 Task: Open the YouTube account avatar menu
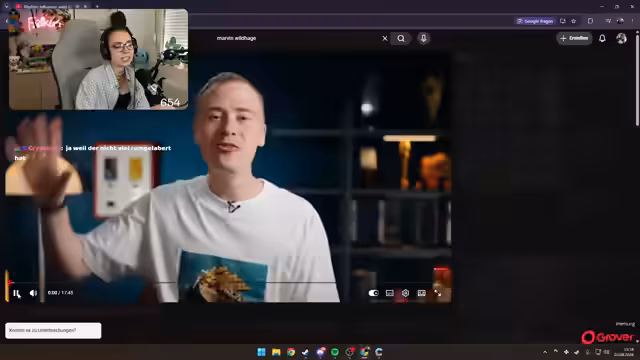coord(621,38)
